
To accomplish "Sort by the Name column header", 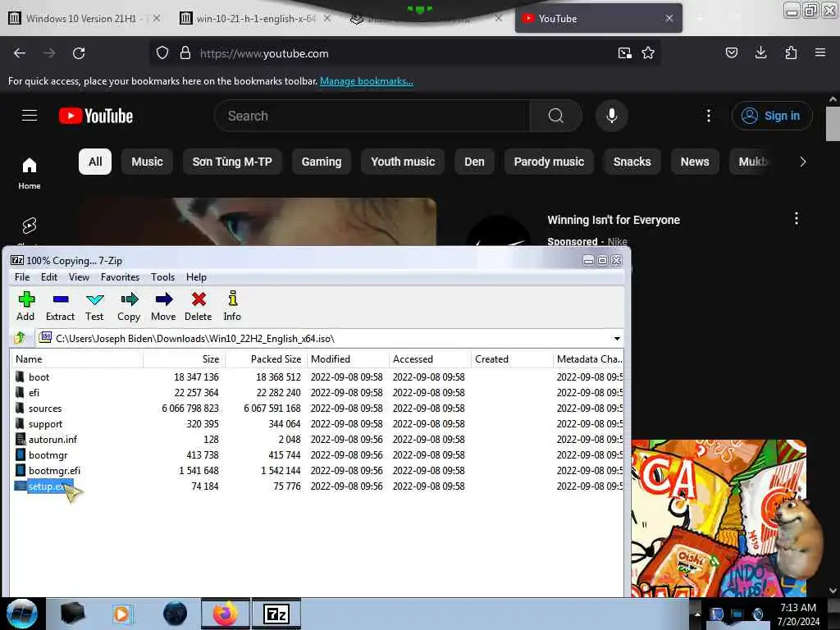I will [x=77, y=359].
